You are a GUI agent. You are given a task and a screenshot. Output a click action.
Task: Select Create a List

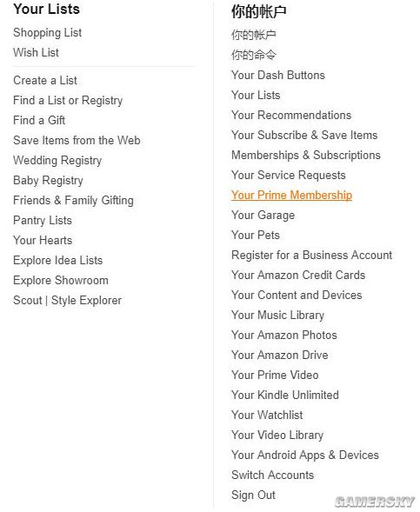pyautogui.click(x=45, y=80)
